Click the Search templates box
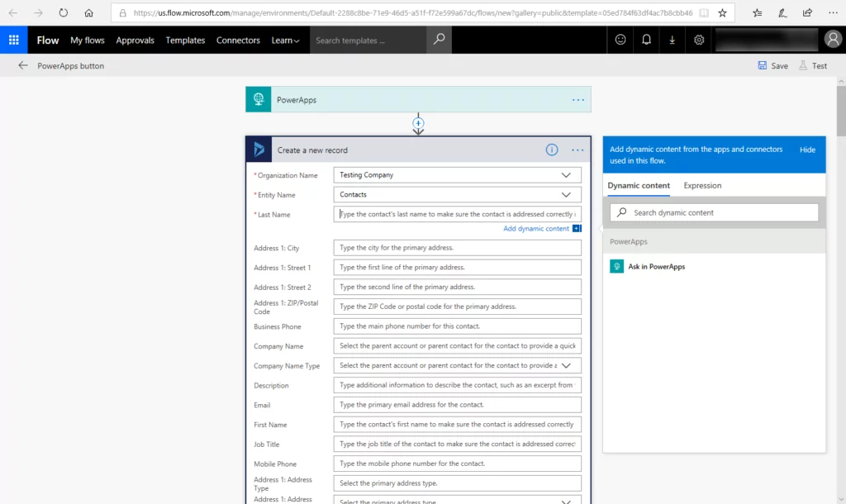This screenshot has height=504, width=846. point(368,40)
